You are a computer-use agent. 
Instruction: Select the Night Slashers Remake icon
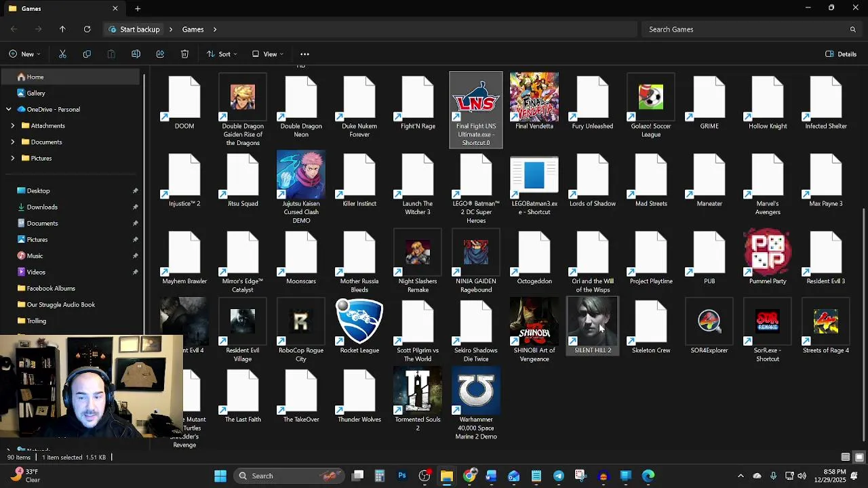418,252
